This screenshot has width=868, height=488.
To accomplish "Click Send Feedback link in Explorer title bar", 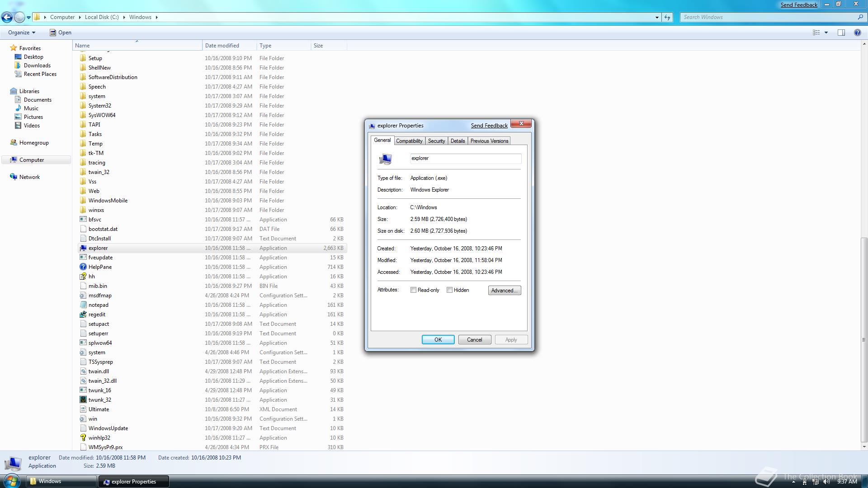I will [799, 5].
